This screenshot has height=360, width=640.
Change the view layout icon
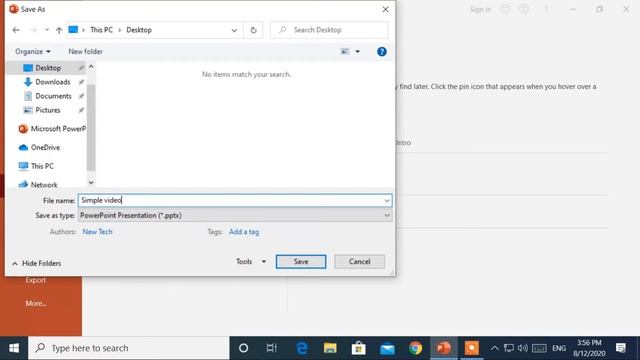tap(345, 51)
